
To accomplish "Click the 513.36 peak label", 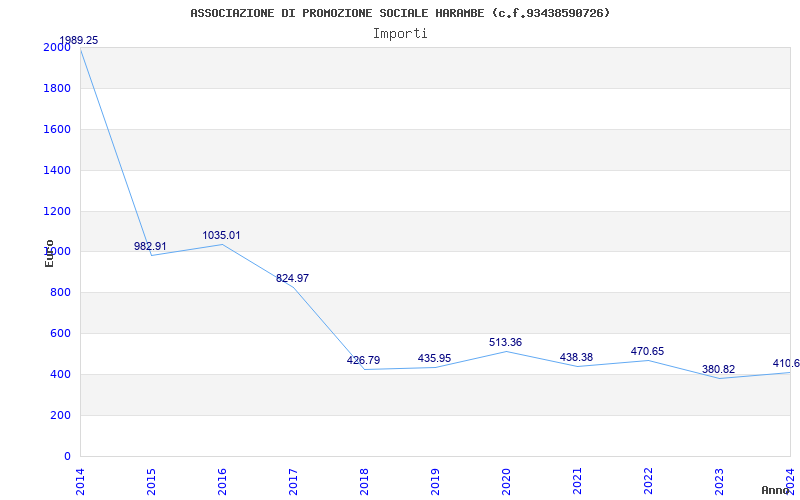I will click(506, 342).
